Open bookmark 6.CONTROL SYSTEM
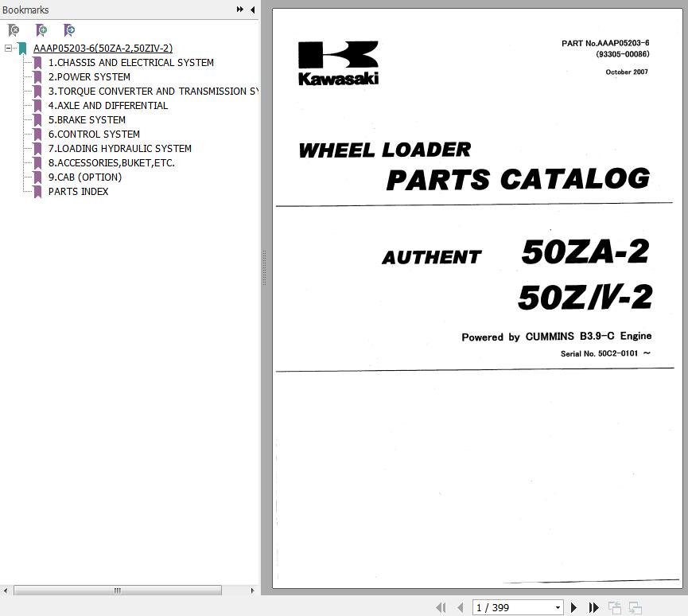This screenshot has width=688, height=616. coord(94,135)
